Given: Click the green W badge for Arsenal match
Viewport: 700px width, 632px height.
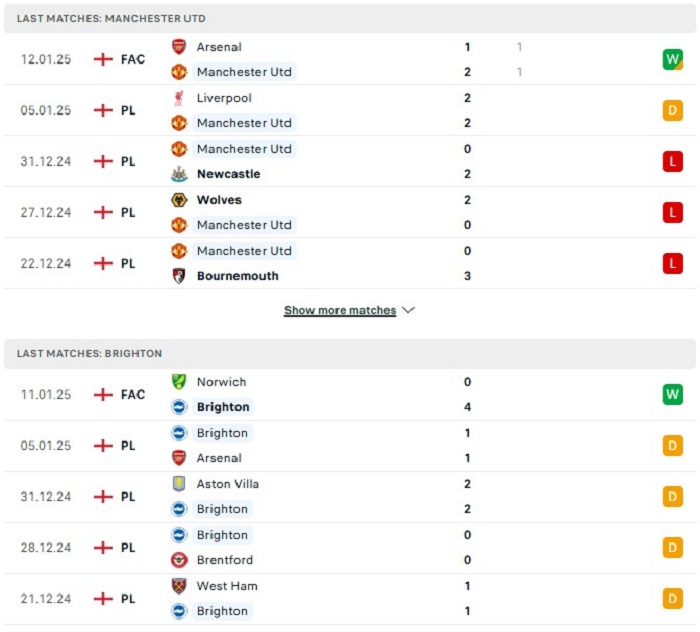Looking at the screenshot, I should click(673, 59).
